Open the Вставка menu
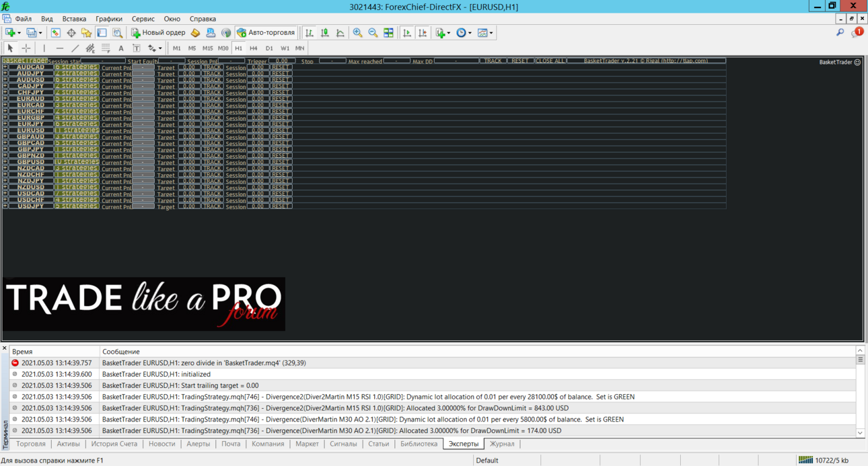The width and height of the screenshot is (868, 466). tap(74, 19)
